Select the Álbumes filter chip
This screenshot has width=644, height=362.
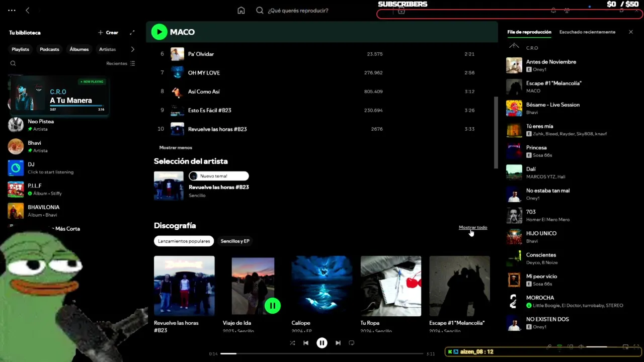coord(79,49)
